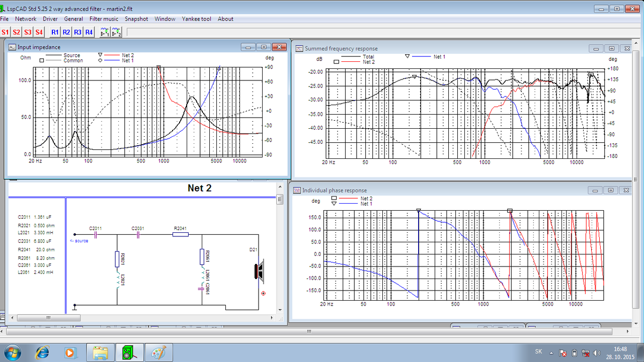Open the General menu
The image size is (644, 362).
73,19
